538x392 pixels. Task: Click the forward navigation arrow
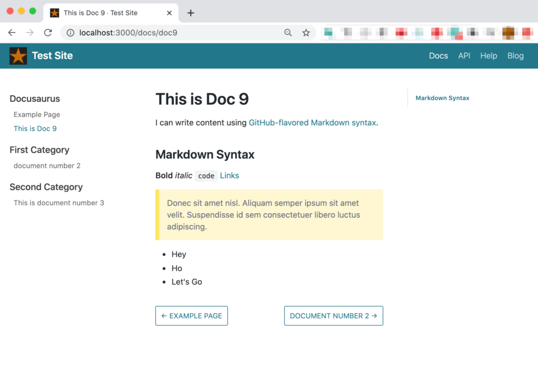(30, 32)
